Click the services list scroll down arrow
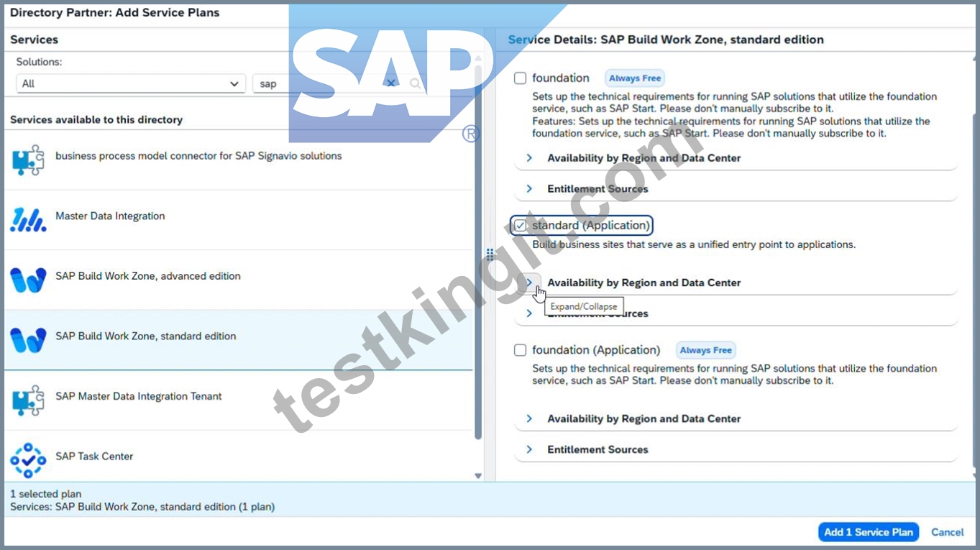 [x=478, y=476]
